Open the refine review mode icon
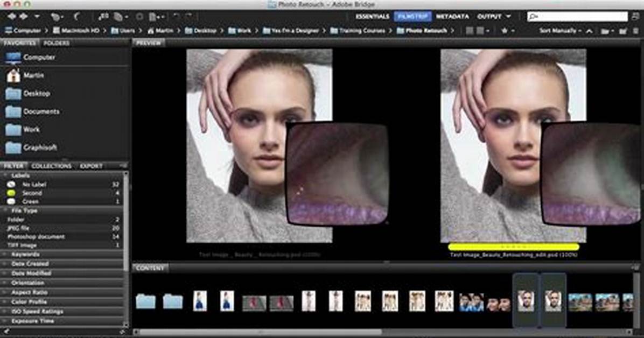Viewport: 644px width, 338px height. (x=120, y=17)
